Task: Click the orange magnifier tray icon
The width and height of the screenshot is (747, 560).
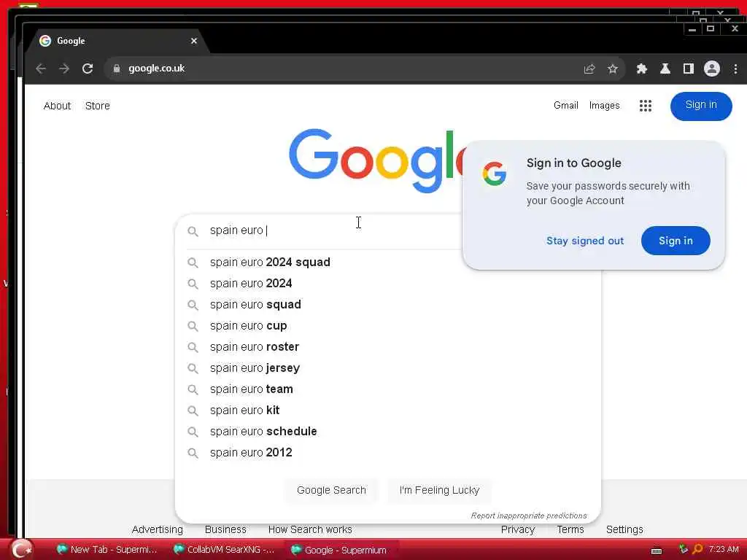Action: (x=697, y=550)
